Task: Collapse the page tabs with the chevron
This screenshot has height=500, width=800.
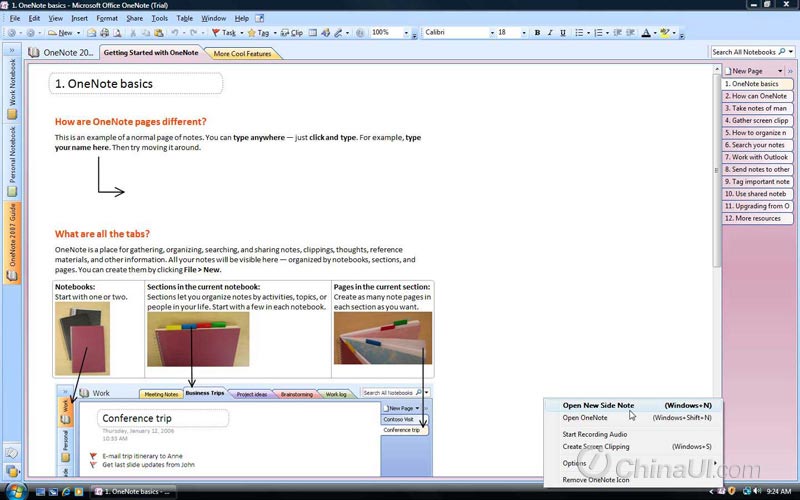Action: coord(790,71)
